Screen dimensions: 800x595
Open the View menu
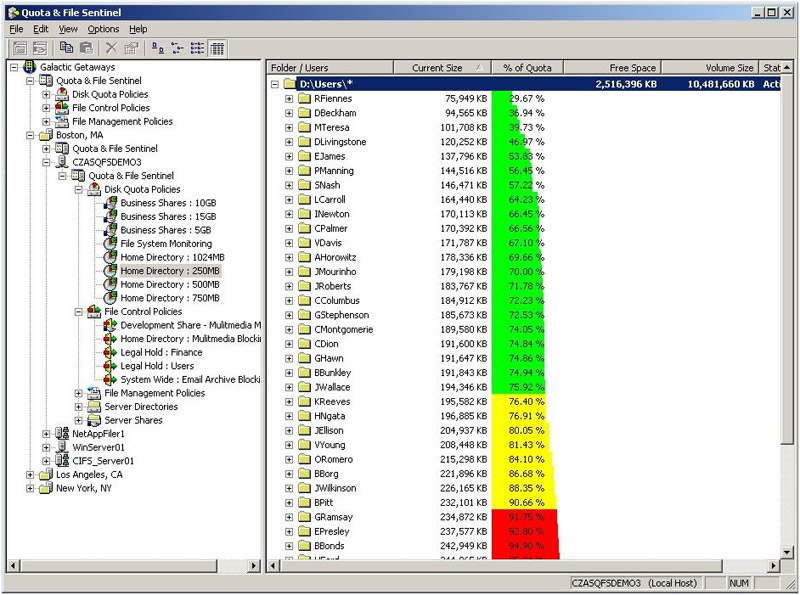coord(68,29)
